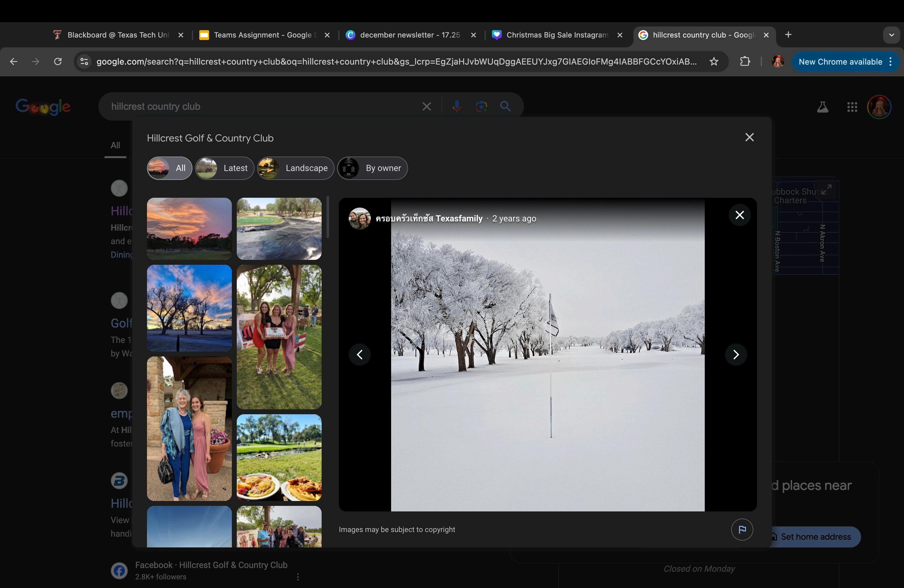The image size is (904, 588).
Task: Go to the previous photo arrow
Action: click(x=359, y=354)
